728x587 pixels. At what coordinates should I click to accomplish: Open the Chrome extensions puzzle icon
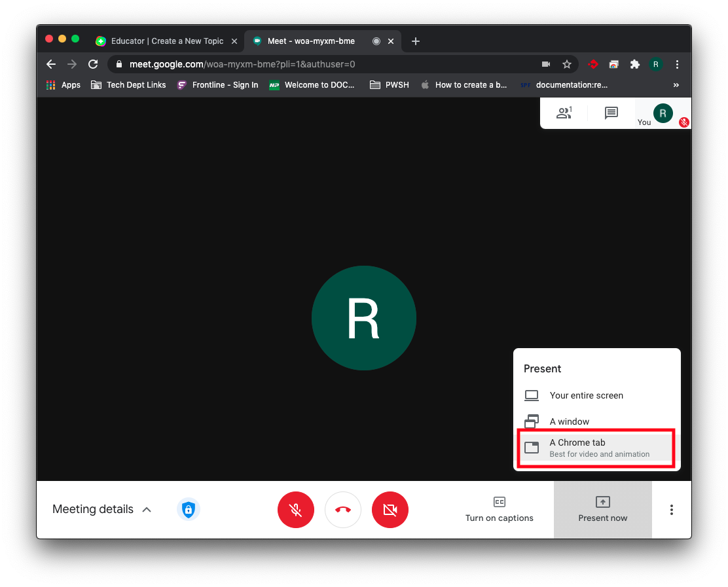click(634, 64)
